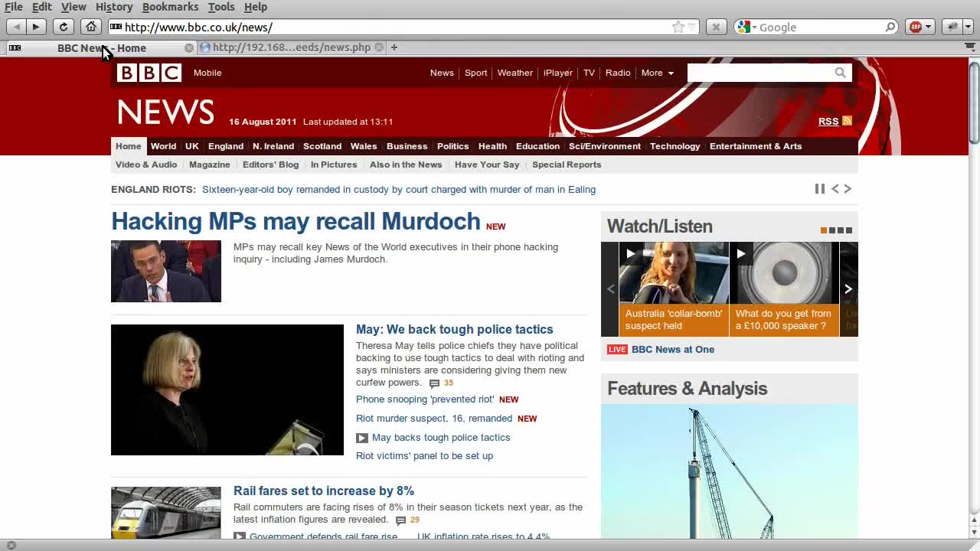
Task: Go back with the browser back arrow
Action: (x=16, y=27)
